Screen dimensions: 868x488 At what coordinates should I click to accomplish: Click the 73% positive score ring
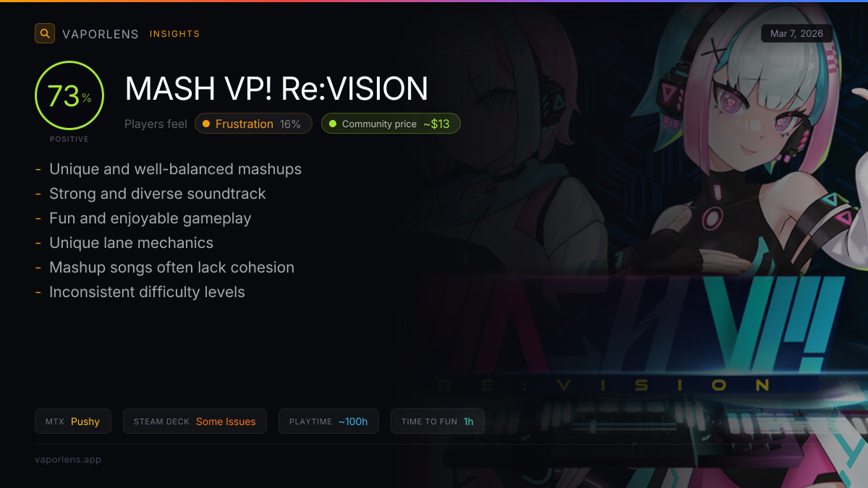pos(69,95)
